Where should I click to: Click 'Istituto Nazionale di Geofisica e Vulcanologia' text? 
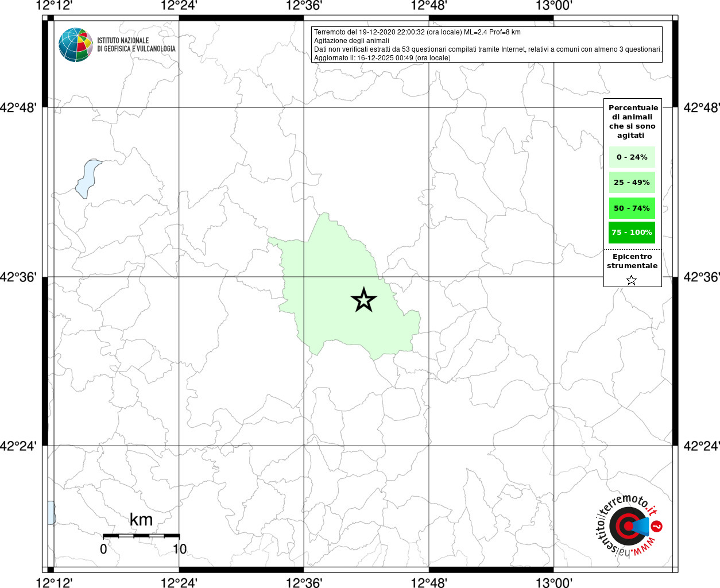[136, 45]
